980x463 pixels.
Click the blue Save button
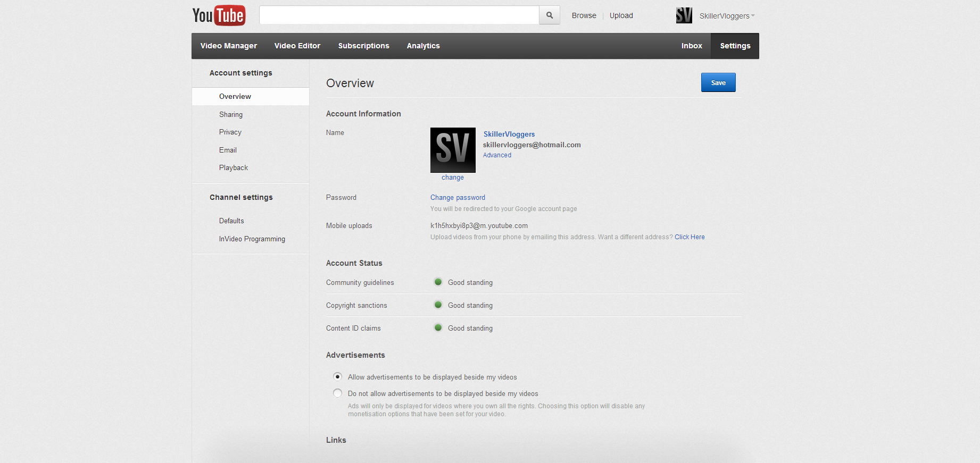[x=718, y=82]
